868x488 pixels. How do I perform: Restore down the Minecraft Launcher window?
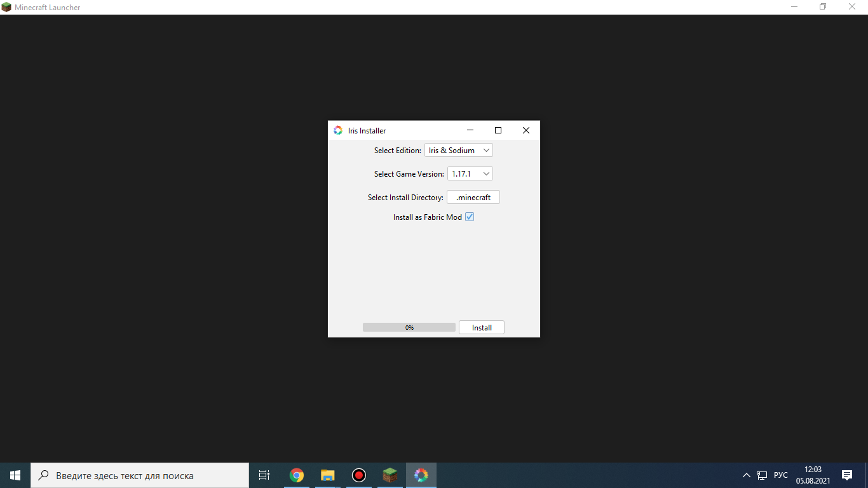click(x=823, y=7)
